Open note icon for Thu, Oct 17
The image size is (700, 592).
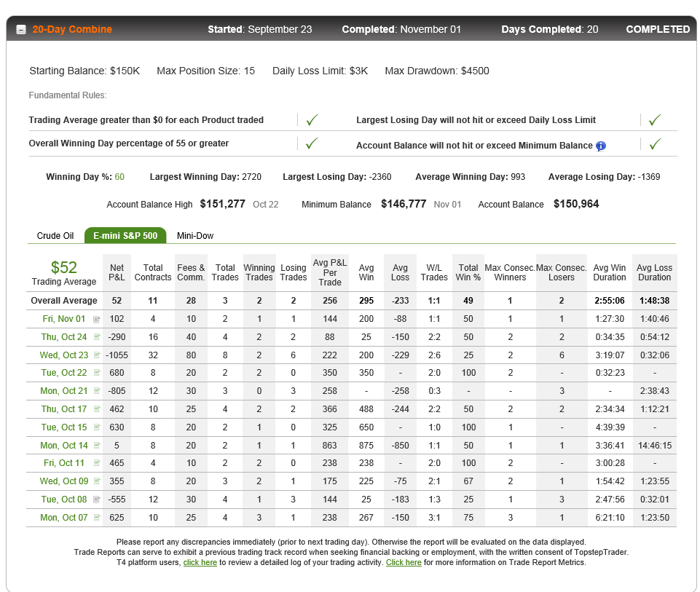point(96,409)
